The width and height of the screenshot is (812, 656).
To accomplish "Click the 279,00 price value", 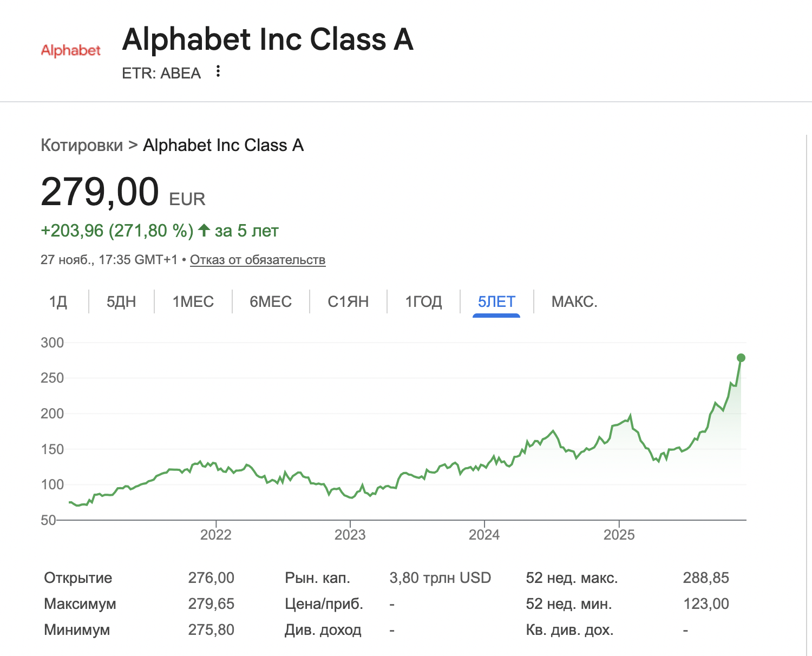I will pyautogui.click(x=100, y=192).
